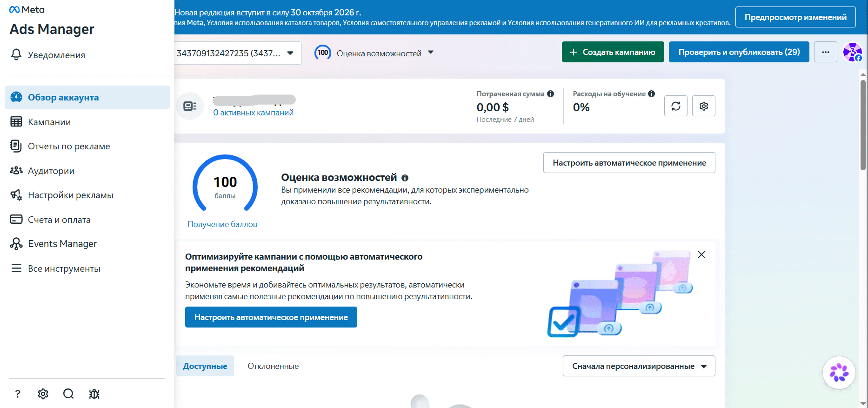Switch to the Доступные tab
The height and width of the screenshot is (408, 868).
point(205,366)
